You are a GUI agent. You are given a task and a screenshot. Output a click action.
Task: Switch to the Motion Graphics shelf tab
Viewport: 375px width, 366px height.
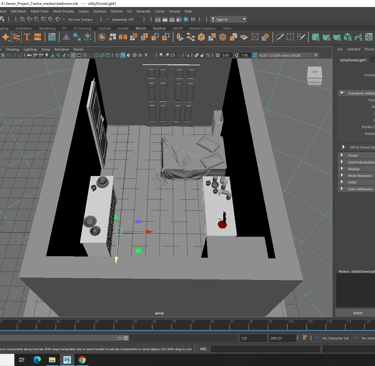pos(202,28)
